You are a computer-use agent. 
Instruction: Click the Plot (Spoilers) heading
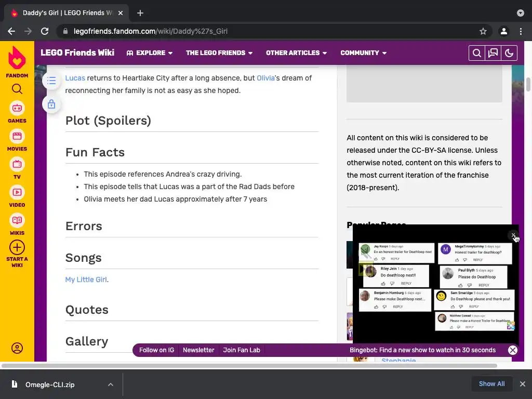pos(108,121)
